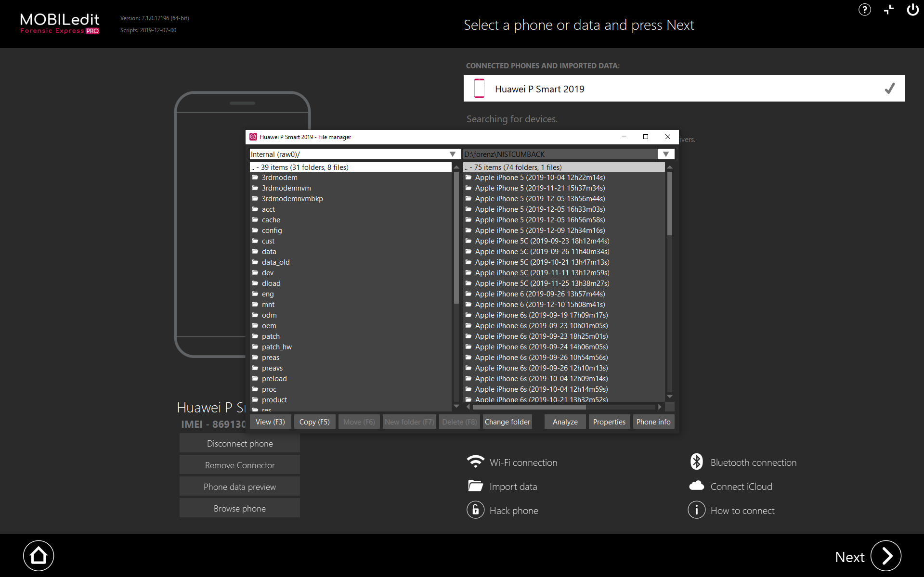Click the MOBILedit logo in the header
Viewport: 924px width, 577px height.
pos(60,23)
